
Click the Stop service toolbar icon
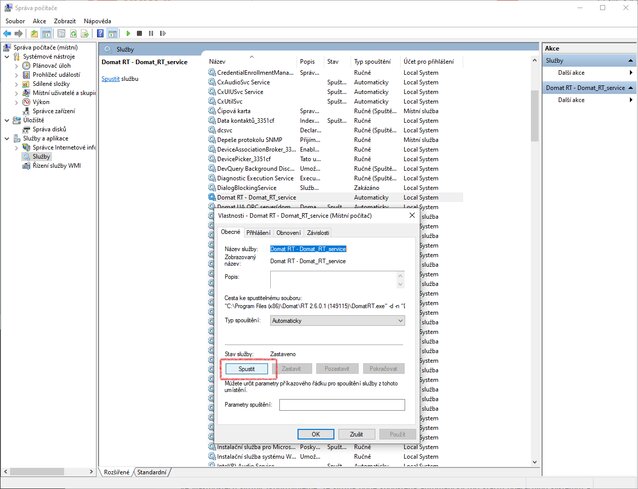pyautogui.click(x=139, y=33)
